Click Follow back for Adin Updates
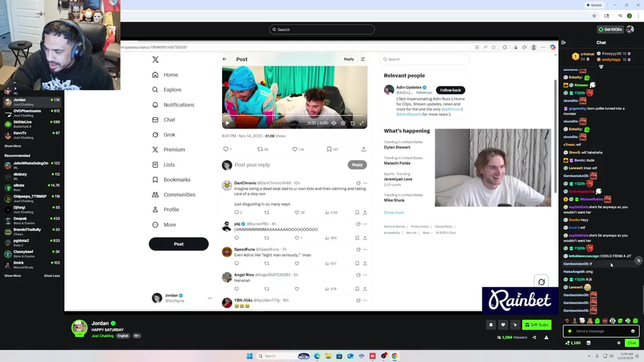 (450, 90)
